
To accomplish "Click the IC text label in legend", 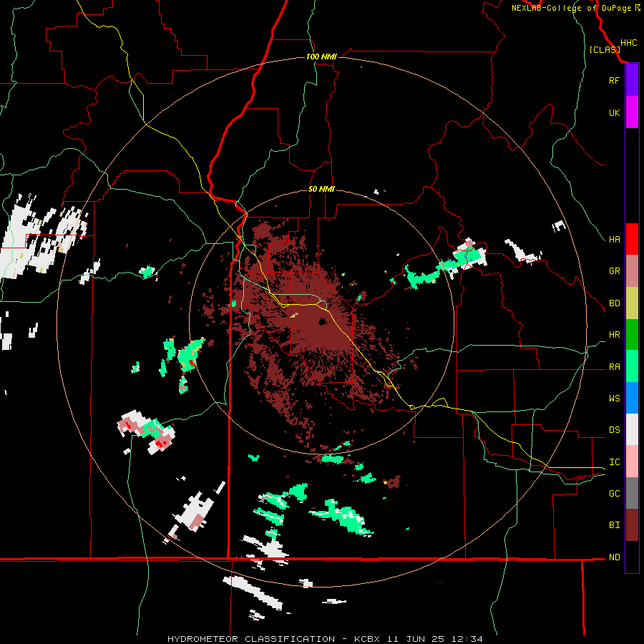I will coord(614,462).
